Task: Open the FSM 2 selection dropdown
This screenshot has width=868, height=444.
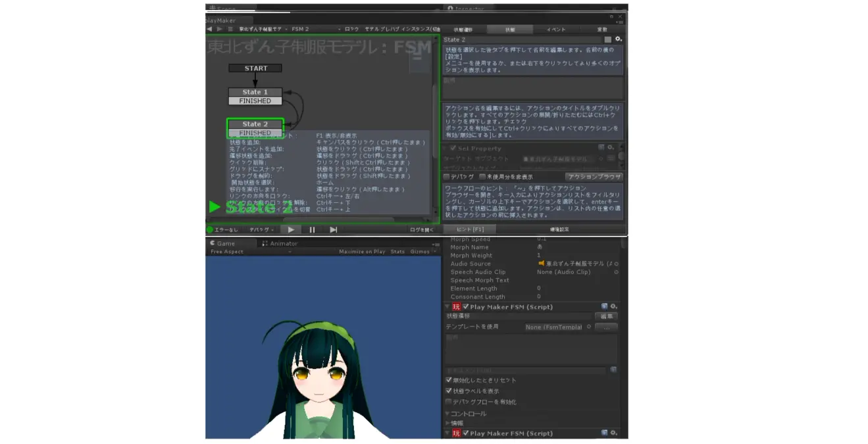Action: pyautogui.click(x=316, y=29)
